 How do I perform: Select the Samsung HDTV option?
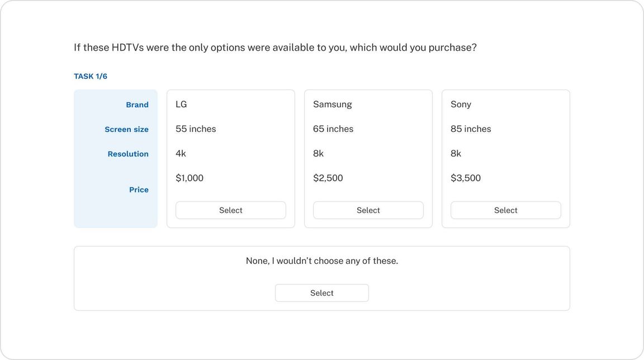(368, 210)
